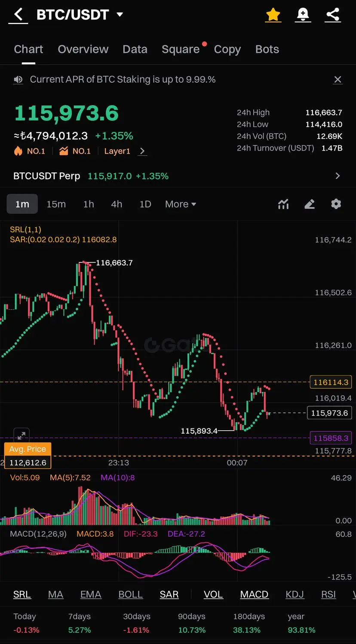Toggle the MACD sub-indicator
The image size is (356, 644).
254,595
